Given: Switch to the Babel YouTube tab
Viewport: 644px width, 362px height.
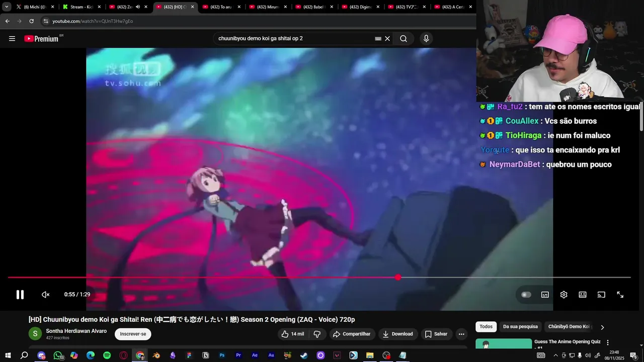Looking at the screenshot, I should click(313, 7).
